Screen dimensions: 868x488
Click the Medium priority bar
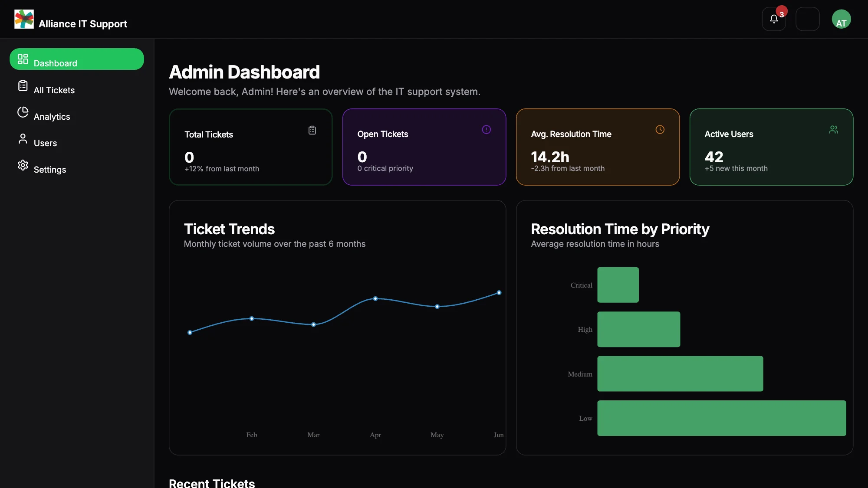[680, 374]
